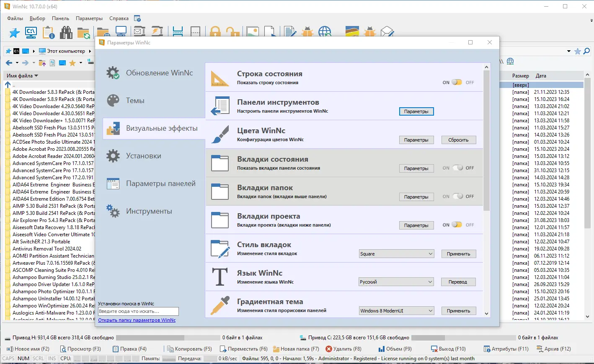Click the favorites star in right panel path bar
Image resolution: width=594 pixels, height=364 pixels.
[578, 51]
